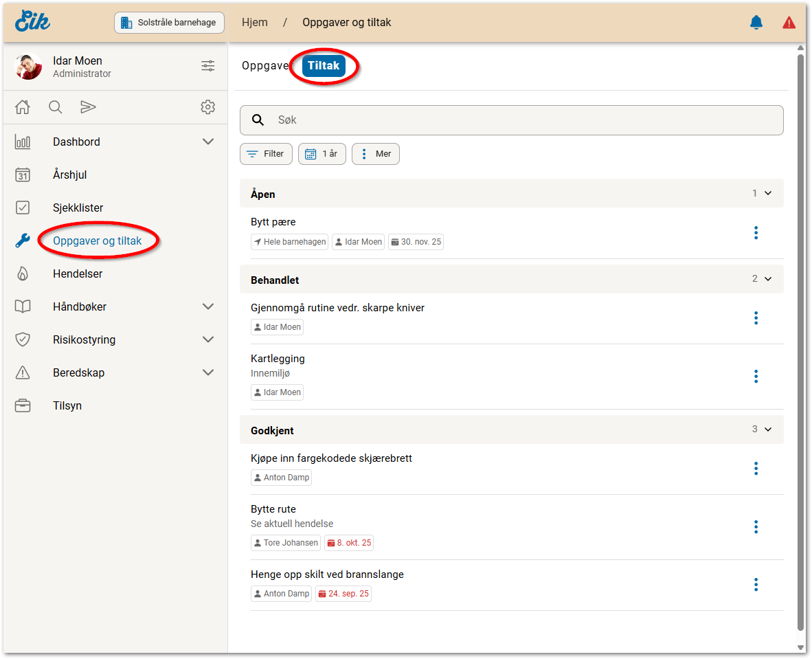
Task: Click the paper plane send icon
Action: coord(88,107)
